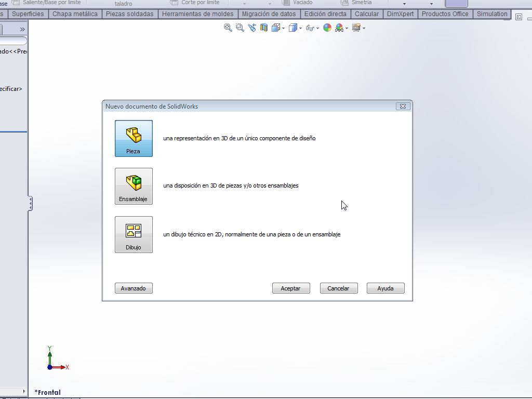The height and width of the screenshot is (399, 532).
Task: Click Hide/Show Items glasses icon
Action: coord(310,28)
